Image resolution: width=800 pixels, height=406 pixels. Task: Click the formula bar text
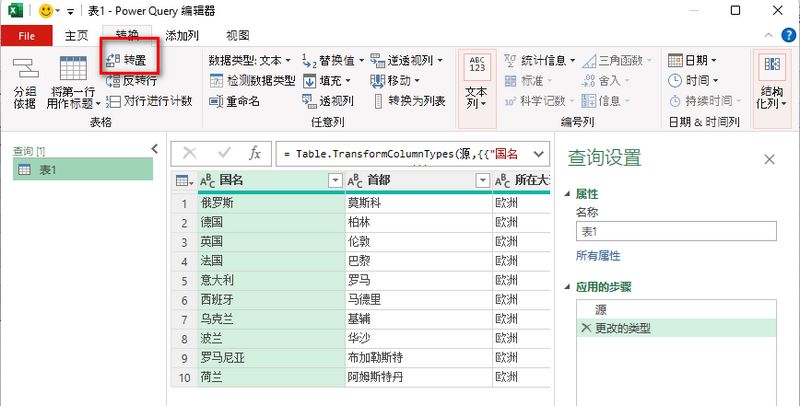tap(403, 154)
